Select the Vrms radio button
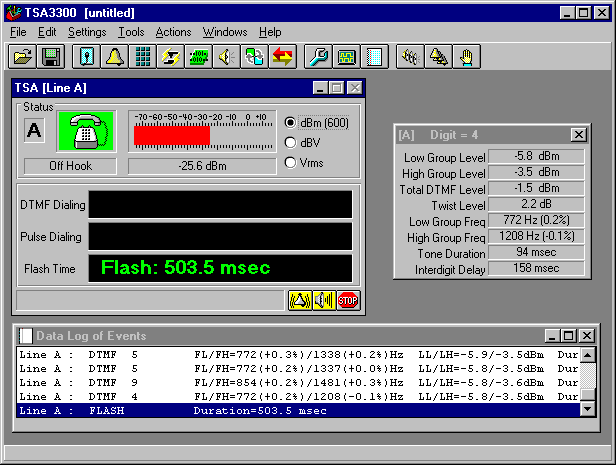Screen dimensions: 616x465 point(290,162)
